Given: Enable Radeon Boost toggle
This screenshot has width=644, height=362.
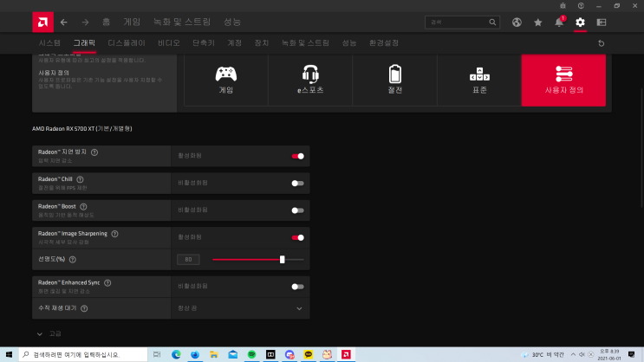Looking at the screenshot, I should click(x=298, y=210).
